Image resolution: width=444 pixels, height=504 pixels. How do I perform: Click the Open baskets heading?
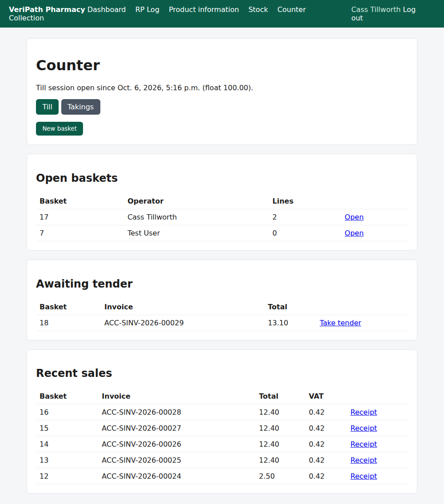click(x=77, y=178)
